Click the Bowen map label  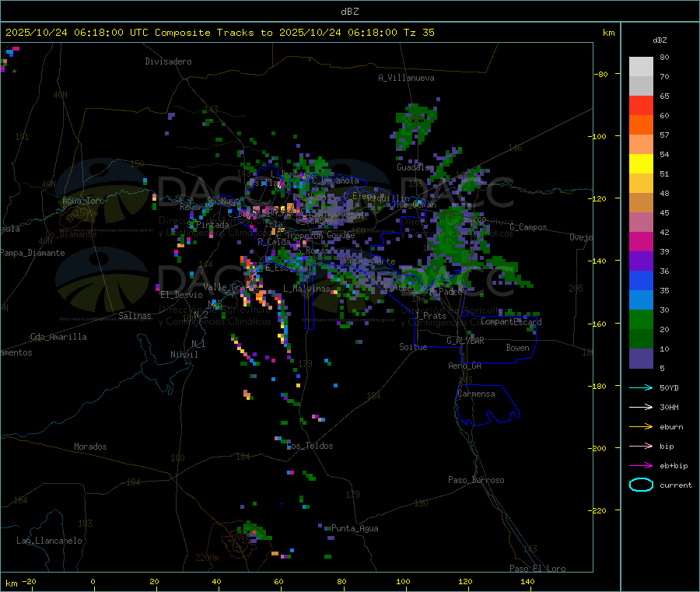pos(517,348)
